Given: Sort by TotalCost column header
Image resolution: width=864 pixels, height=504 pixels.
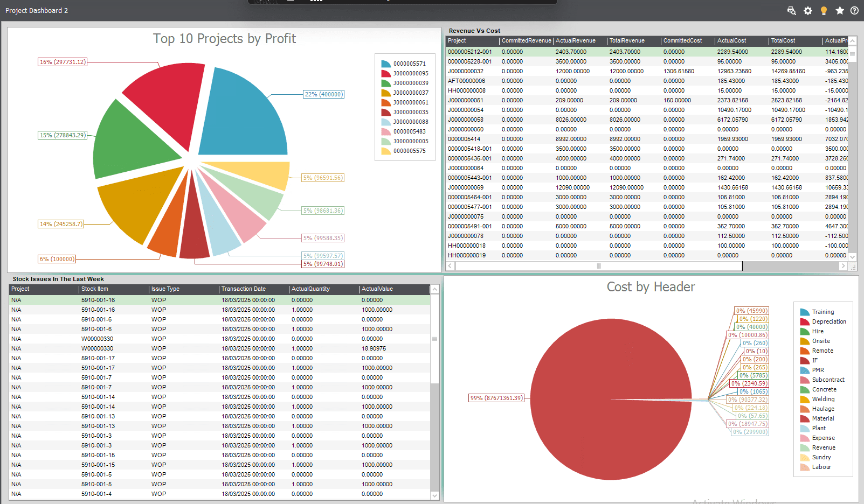Looking at the screenshot, I should point(796,41).
